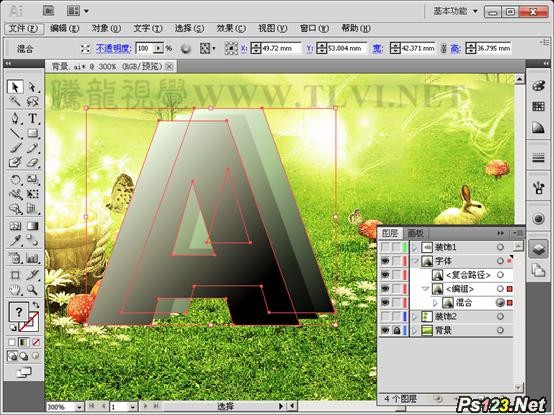Select the Scale tool

32,179
